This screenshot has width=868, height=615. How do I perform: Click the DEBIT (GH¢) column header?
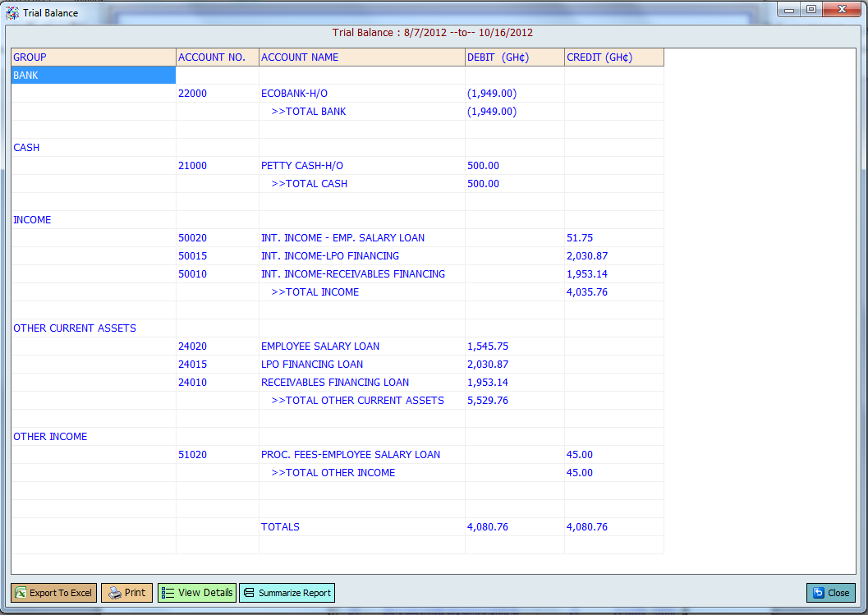(515, 57)
